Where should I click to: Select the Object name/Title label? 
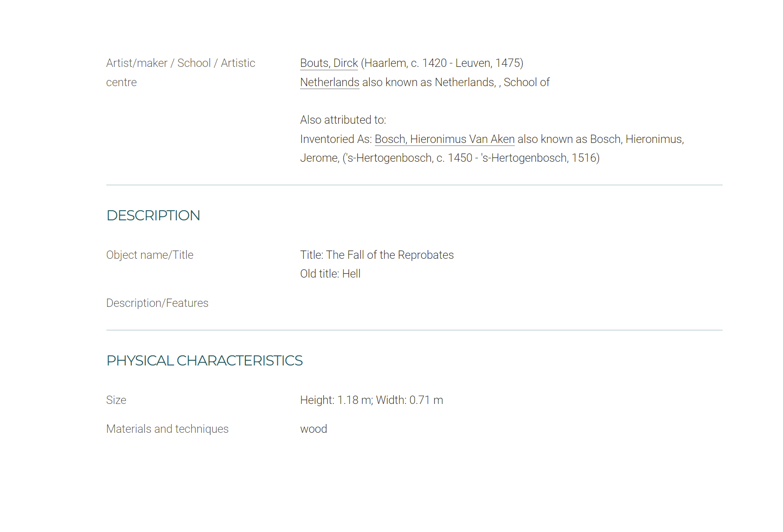point(150,255)
